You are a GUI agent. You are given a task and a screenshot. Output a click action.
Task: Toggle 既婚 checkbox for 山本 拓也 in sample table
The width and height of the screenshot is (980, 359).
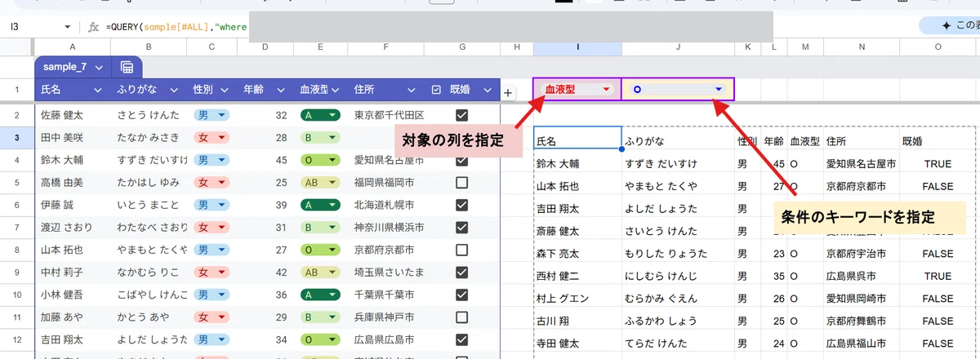point(461,249)
